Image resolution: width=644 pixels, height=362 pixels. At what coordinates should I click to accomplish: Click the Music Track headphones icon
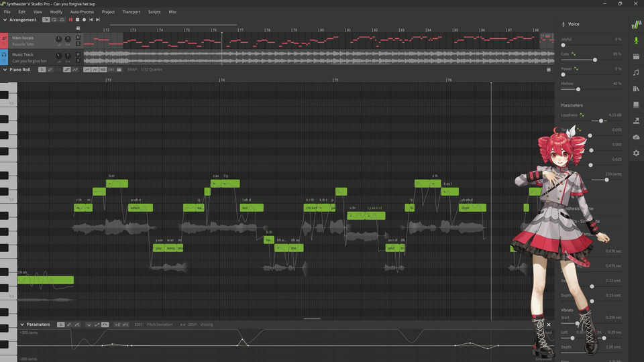(4, 54)
